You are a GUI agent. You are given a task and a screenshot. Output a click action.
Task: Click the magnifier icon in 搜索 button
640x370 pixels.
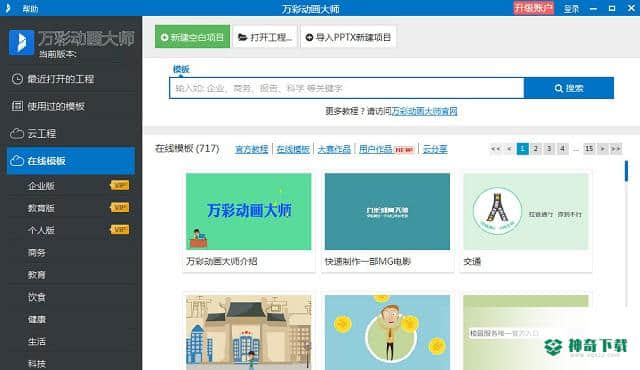pos(559,88)
